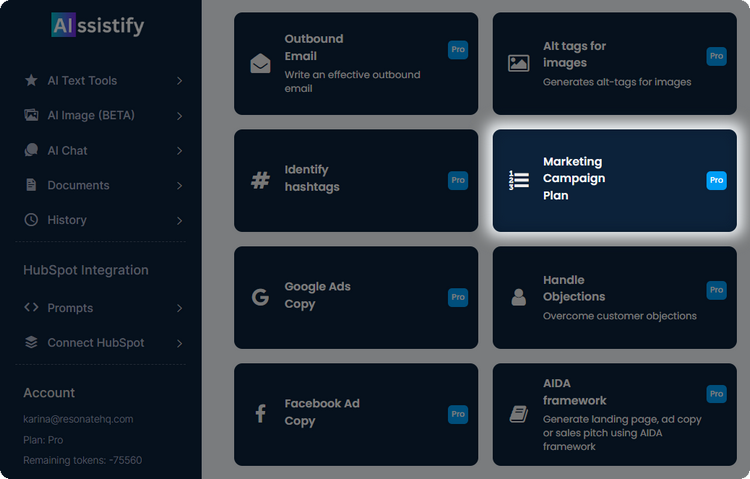
Task: Click the karina@resonatehq.com account email
Action: coord(78,419)
